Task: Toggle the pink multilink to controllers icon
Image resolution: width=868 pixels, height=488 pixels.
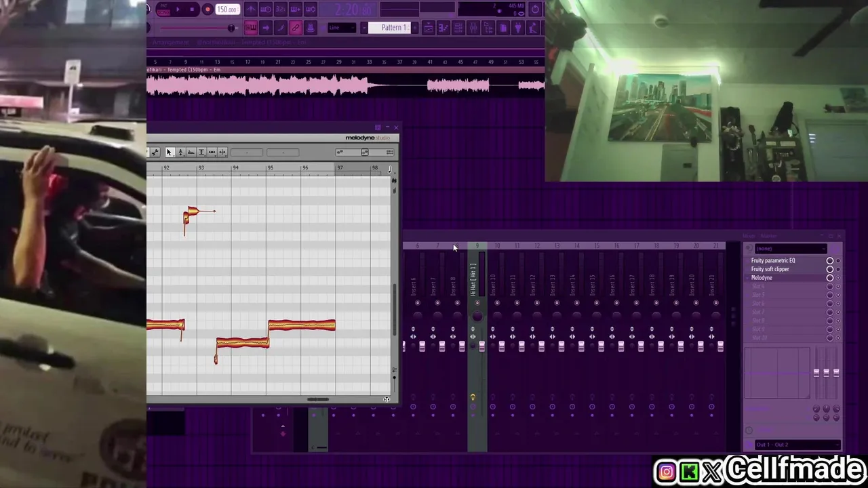Action: tap(295, 28)
